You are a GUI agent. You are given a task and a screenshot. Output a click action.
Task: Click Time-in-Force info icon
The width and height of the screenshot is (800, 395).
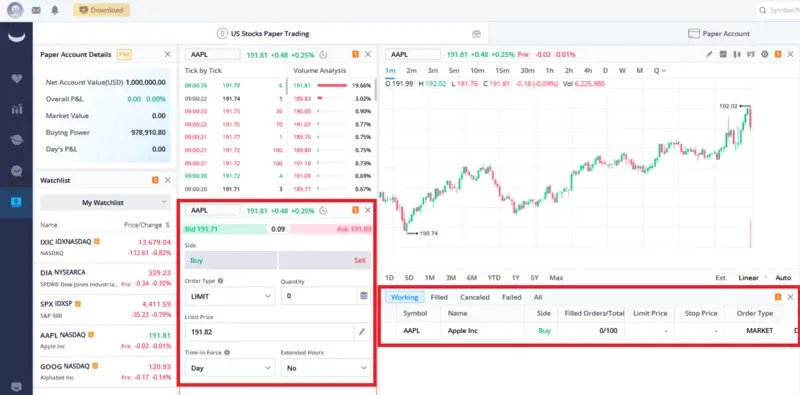coord(227,352)
